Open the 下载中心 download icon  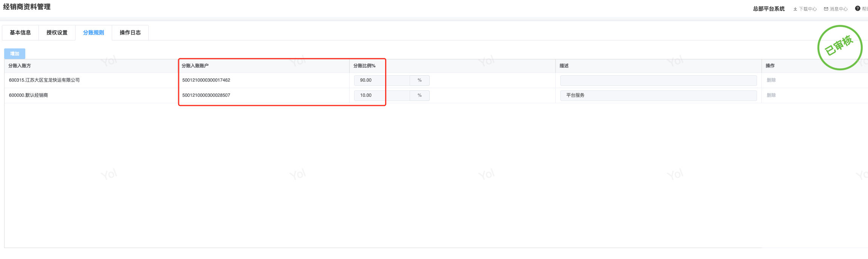pos(795,9)
